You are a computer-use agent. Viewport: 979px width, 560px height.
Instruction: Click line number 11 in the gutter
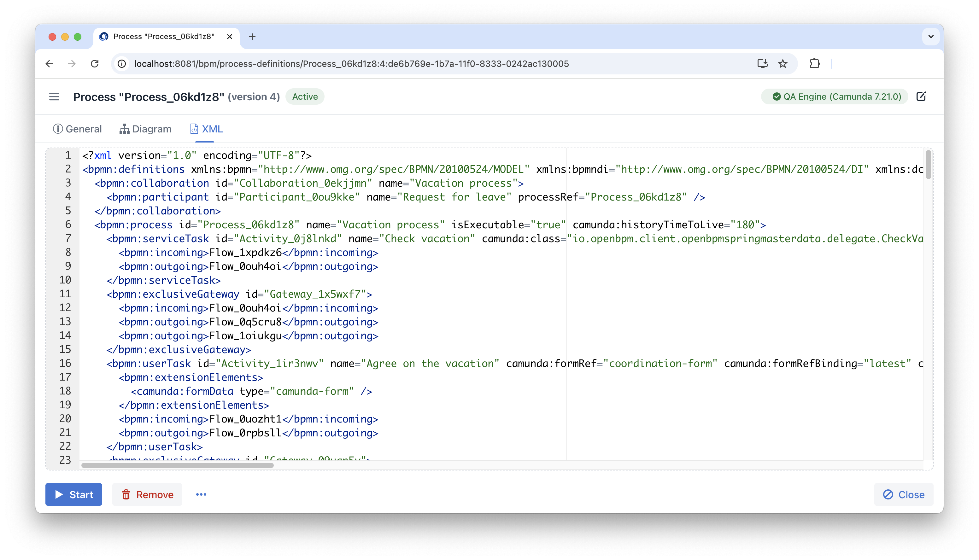(65, 294)
